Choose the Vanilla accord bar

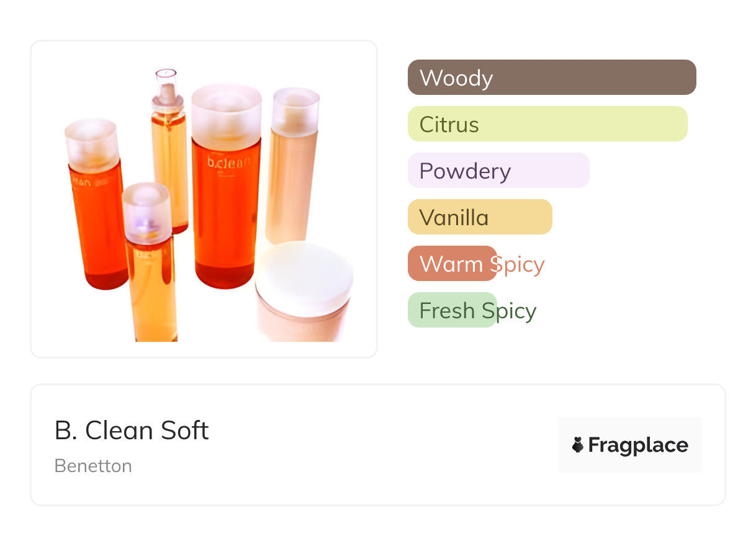[x=480, y=217]
